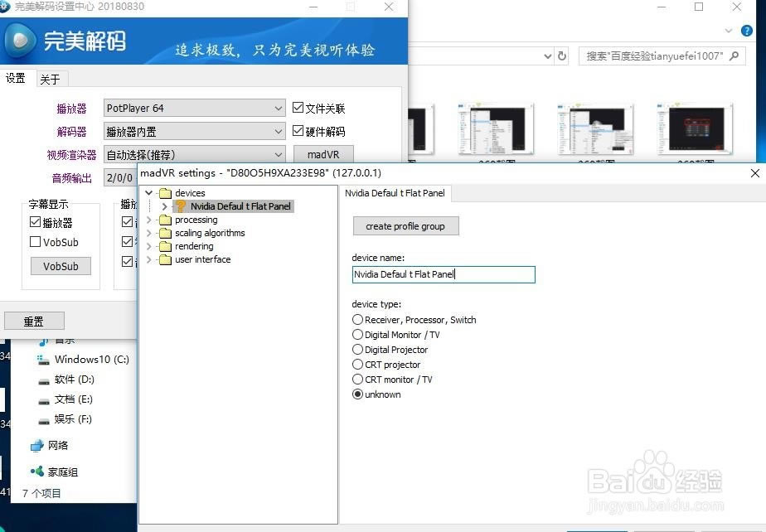
Task: Select the Nvidia Default Flat Panel device icon
Action: pos(182,206)
